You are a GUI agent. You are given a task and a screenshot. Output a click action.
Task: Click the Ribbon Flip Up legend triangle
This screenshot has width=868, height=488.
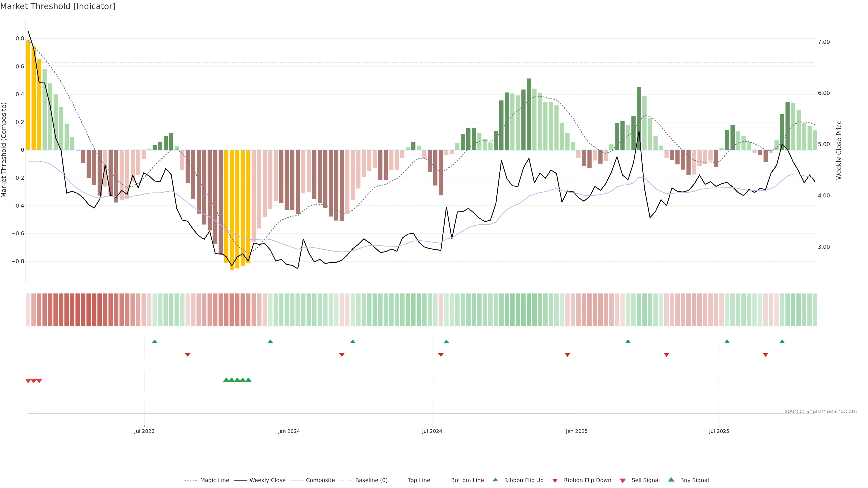tap(495, 480)
